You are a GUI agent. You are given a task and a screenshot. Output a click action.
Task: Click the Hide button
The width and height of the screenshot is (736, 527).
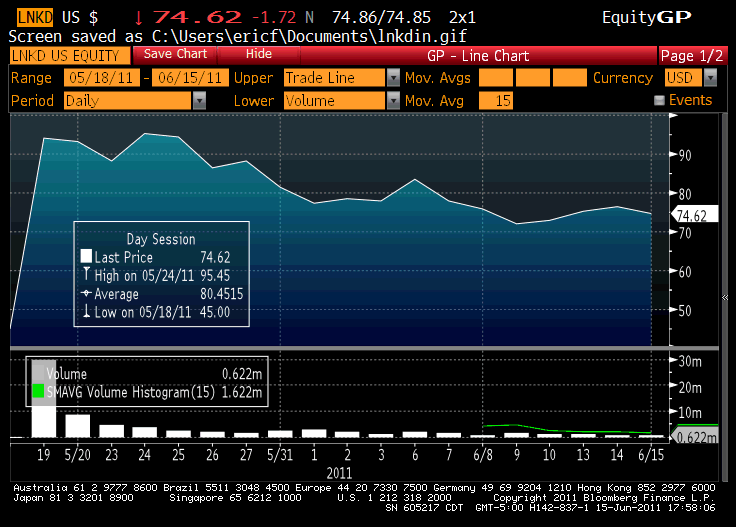tap(259, 54)
